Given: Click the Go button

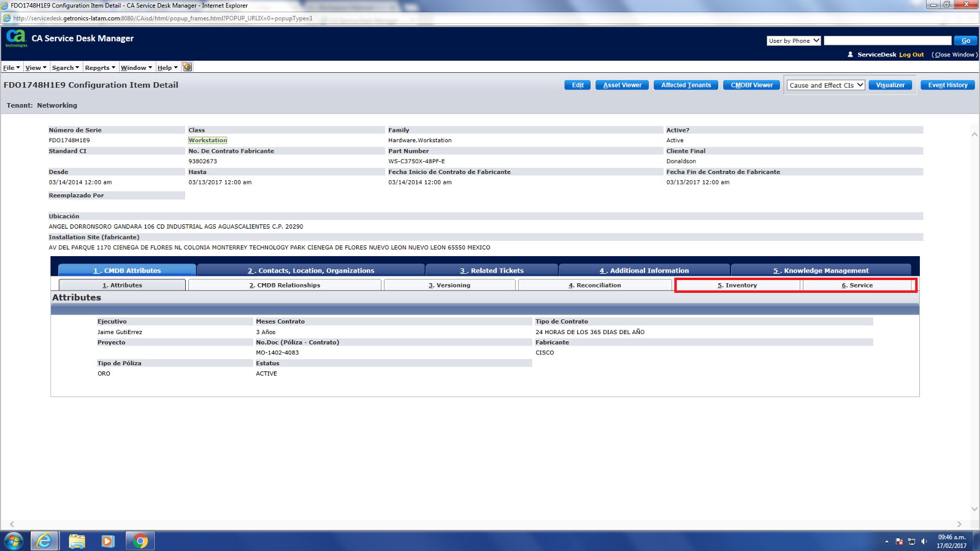Looking at the screenshot, I should tap(965, 40).
